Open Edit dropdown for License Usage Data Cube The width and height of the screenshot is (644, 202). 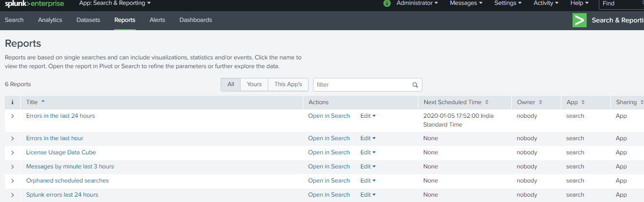pos(368,152)
